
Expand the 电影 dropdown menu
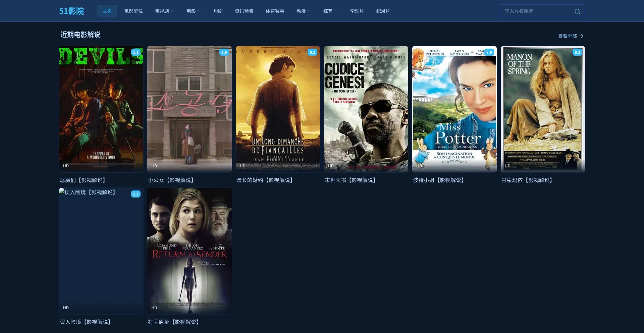coord(194,11)
